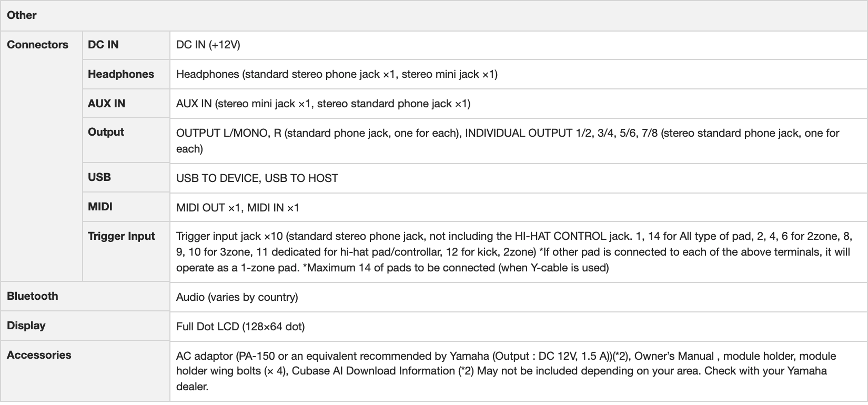This screenshot has height=405, width=868.
Task: Click the Audio (varies by country) value
Action: click(x=237, y=297)
